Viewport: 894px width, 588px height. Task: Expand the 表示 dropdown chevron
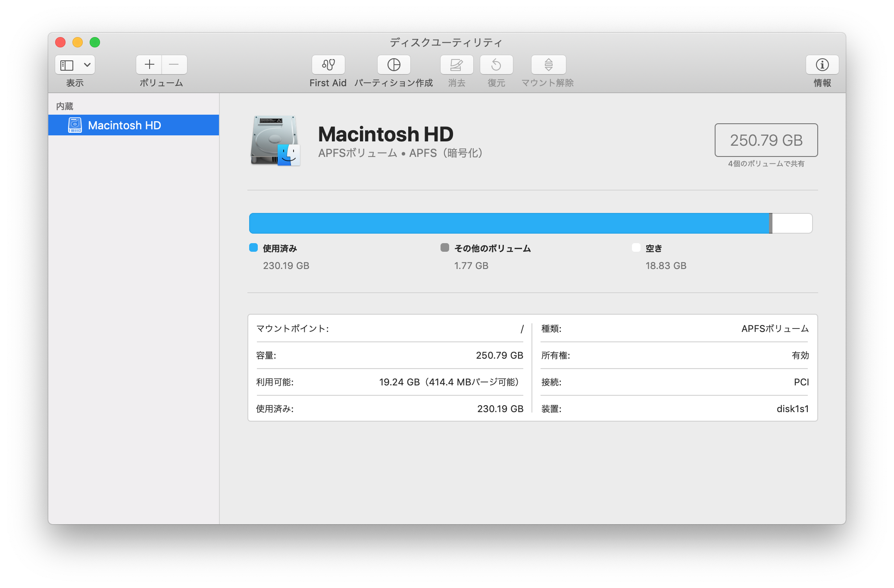tap(87, 65)
